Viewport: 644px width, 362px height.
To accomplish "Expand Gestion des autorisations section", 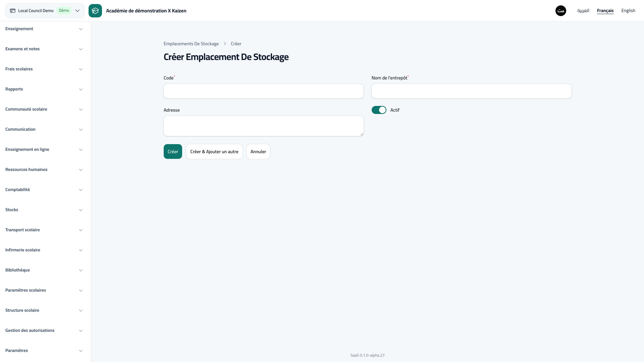I will [44, 330].
